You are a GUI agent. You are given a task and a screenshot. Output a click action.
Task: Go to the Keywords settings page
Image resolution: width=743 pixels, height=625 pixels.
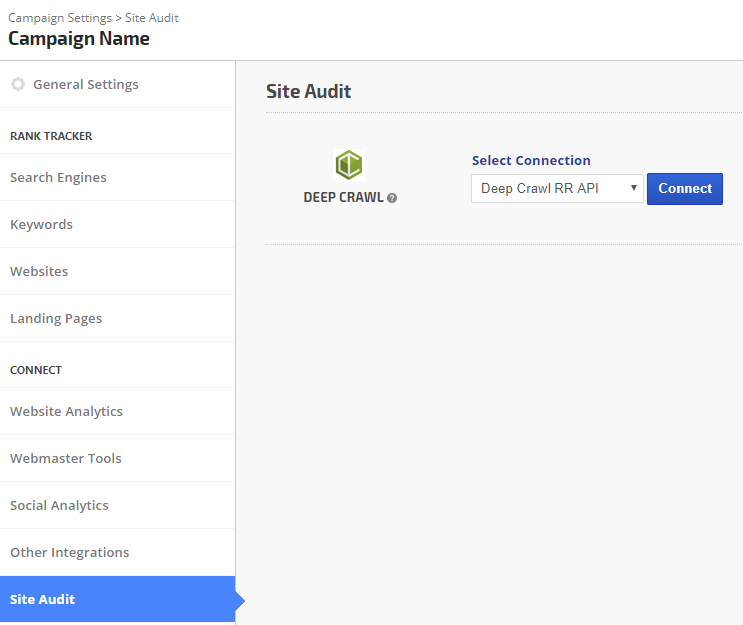click(x=41, y=224)
